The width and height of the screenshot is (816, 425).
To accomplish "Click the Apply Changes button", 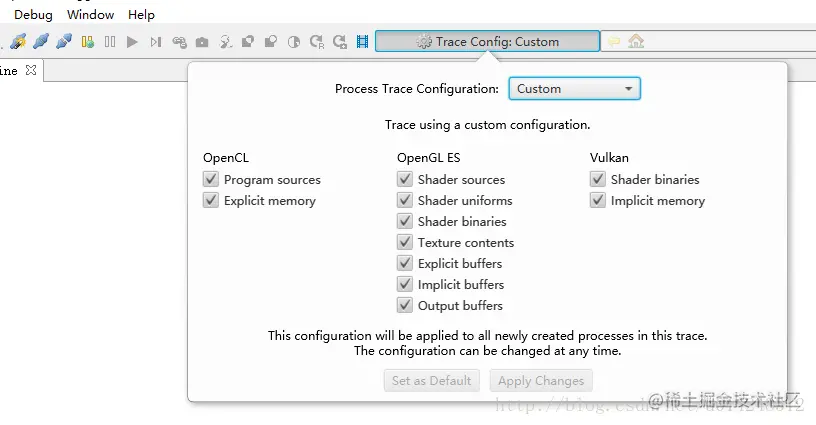I will 540,381.
